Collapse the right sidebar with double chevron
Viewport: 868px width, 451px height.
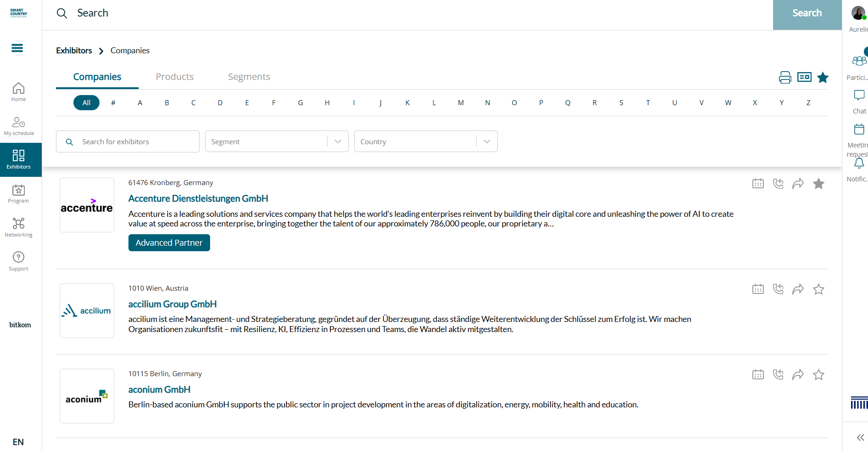coord(860,437)
